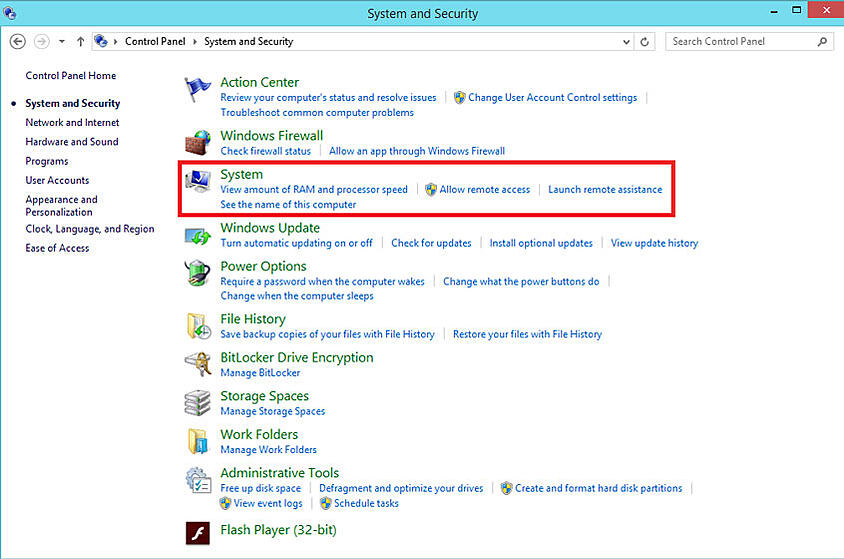The image size is (844, 559).
Task: Click Troubleshoot common computer problems
Action: click(317, 112)
